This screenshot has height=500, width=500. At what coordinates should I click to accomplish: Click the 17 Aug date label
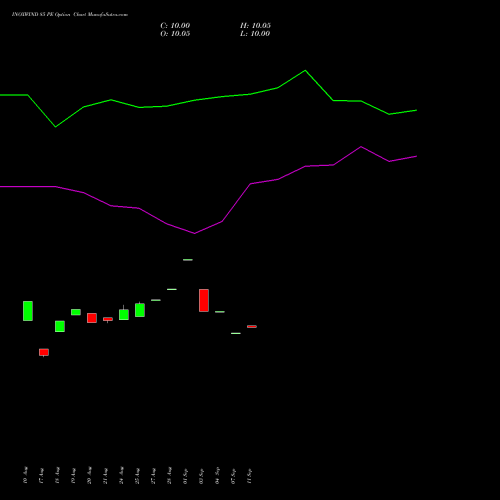[42, 475]
